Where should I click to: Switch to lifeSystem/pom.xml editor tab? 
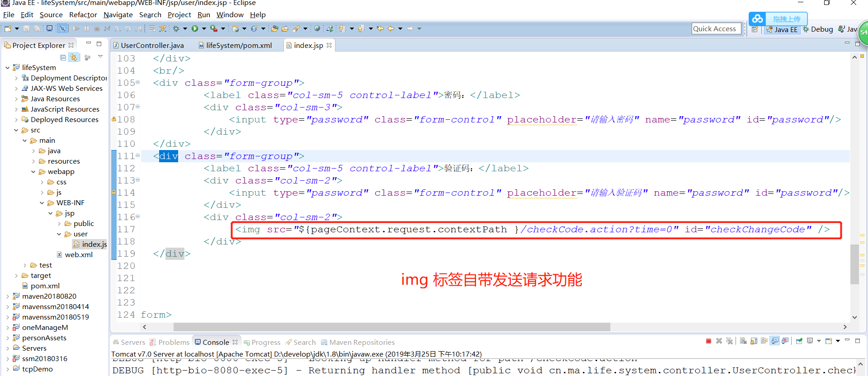(x=235, y=45)
